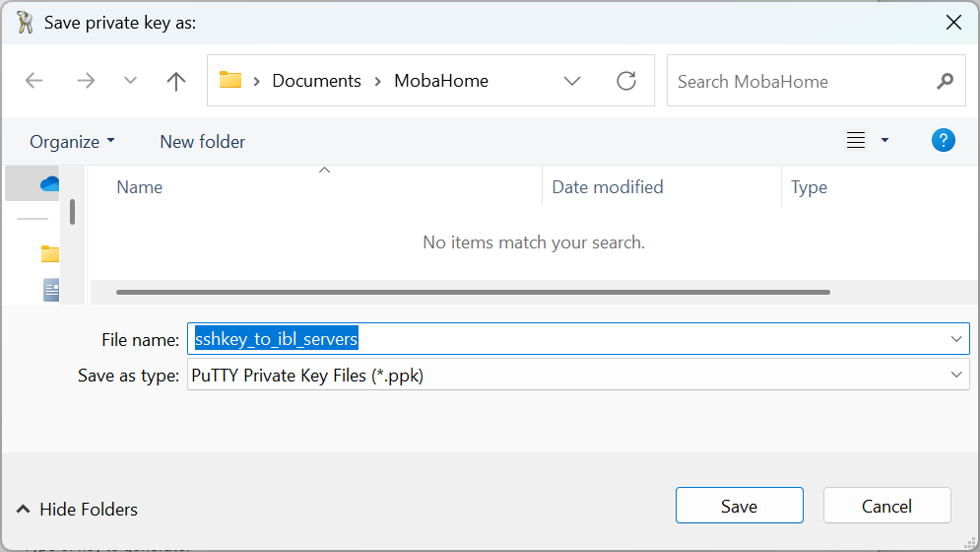Image resolution: width=980 pixels, height=552 pixels.
Task: Cancel the save dialog
Action: click(x=886, y=506)
